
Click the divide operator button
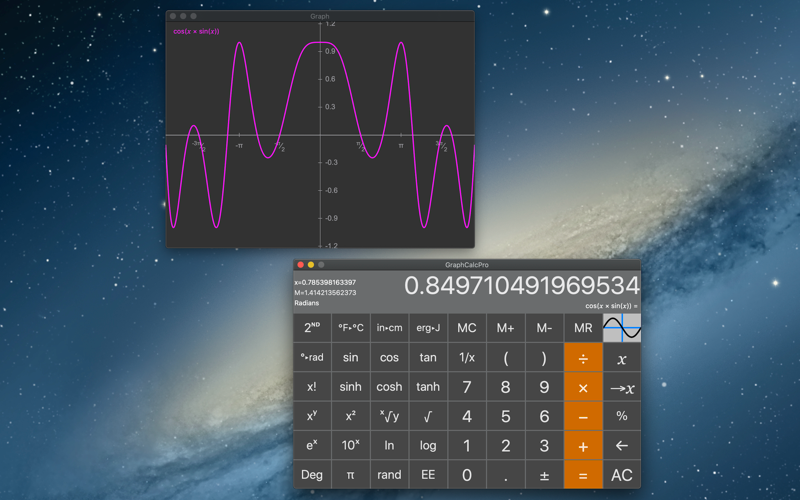(583, 358)
